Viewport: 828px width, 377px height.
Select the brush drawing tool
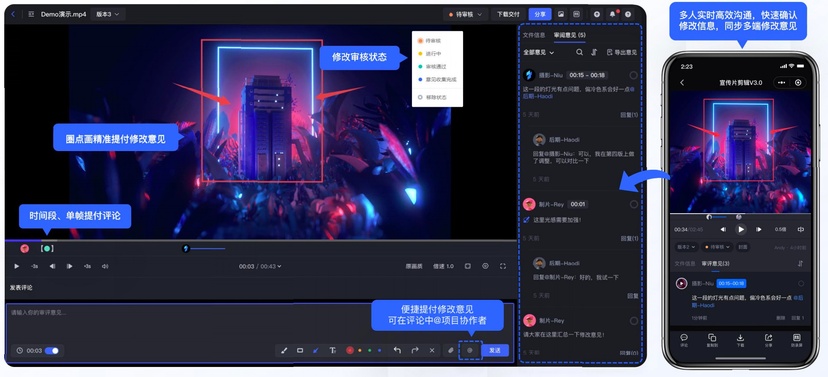coord(284,351)
